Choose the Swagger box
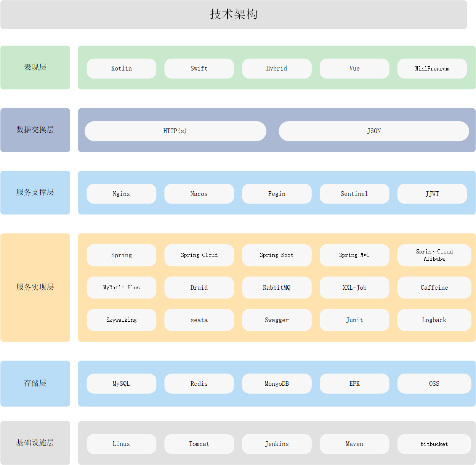Screen dimensions: 476x465 [277, 320]
